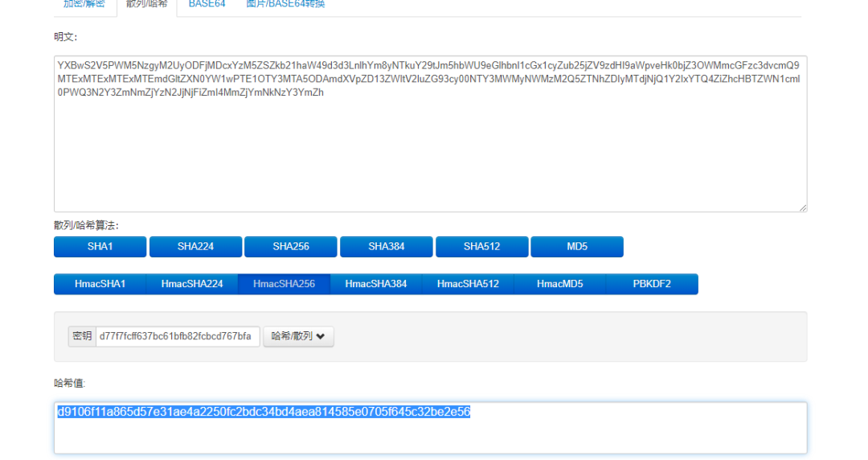This screenshot has width=868, height=460.
Task: Compute hash with MD5 button
Action: click(x=577, y=247)
